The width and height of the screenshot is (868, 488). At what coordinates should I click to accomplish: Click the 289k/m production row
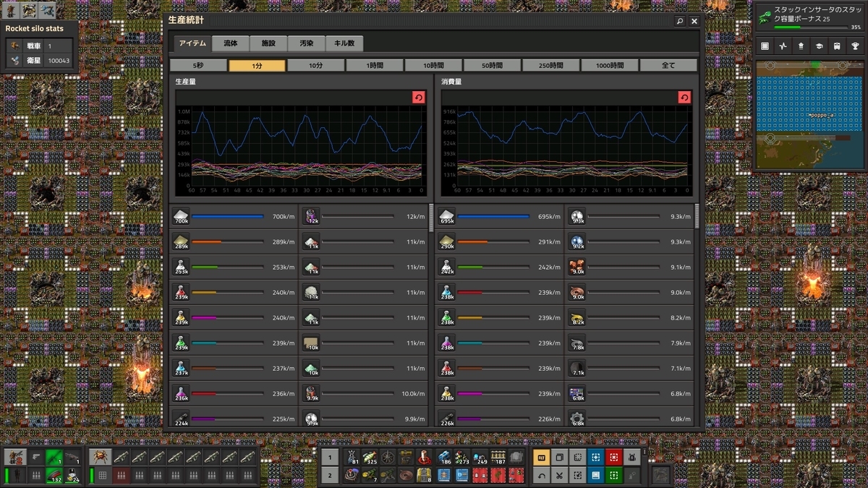(234, 242)
